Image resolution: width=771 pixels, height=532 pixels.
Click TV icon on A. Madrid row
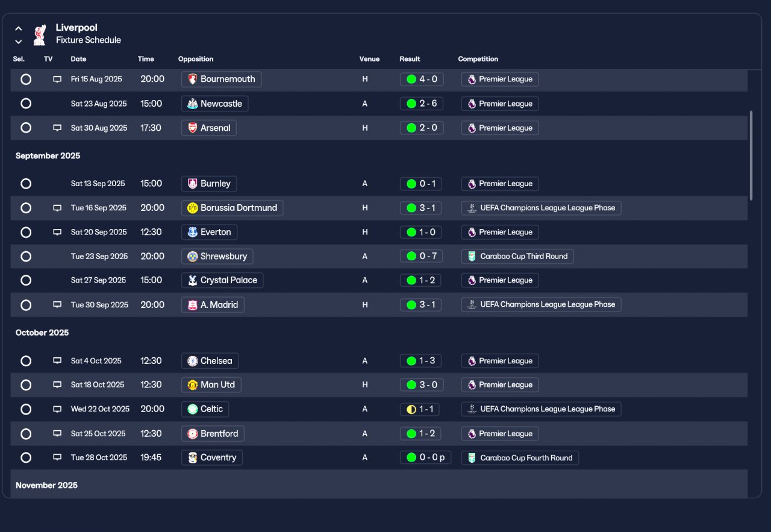pos(57,305)
